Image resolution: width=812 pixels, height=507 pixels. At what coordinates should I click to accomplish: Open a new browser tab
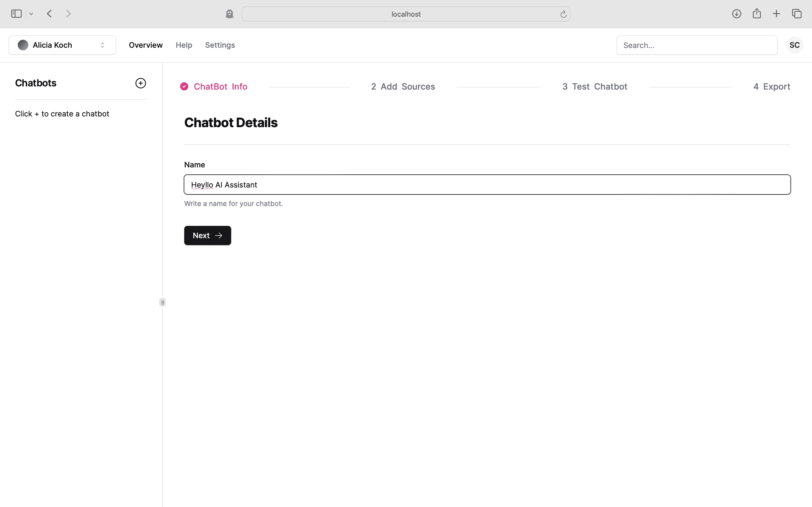777,14
